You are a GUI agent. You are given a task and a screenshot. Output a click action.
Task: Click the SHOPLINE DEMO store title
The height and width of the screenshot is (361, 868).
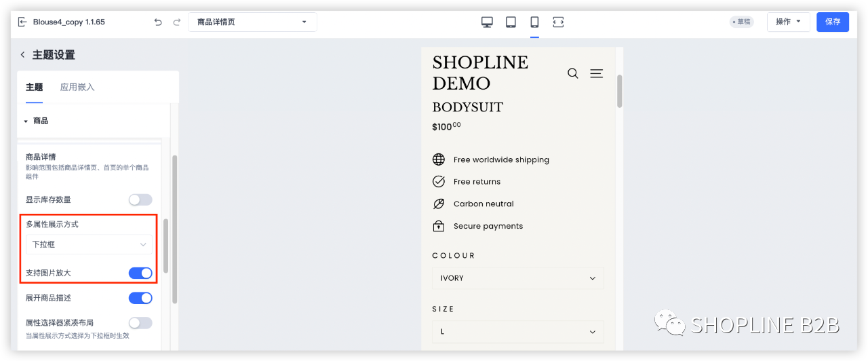click(x=480, y=73)
